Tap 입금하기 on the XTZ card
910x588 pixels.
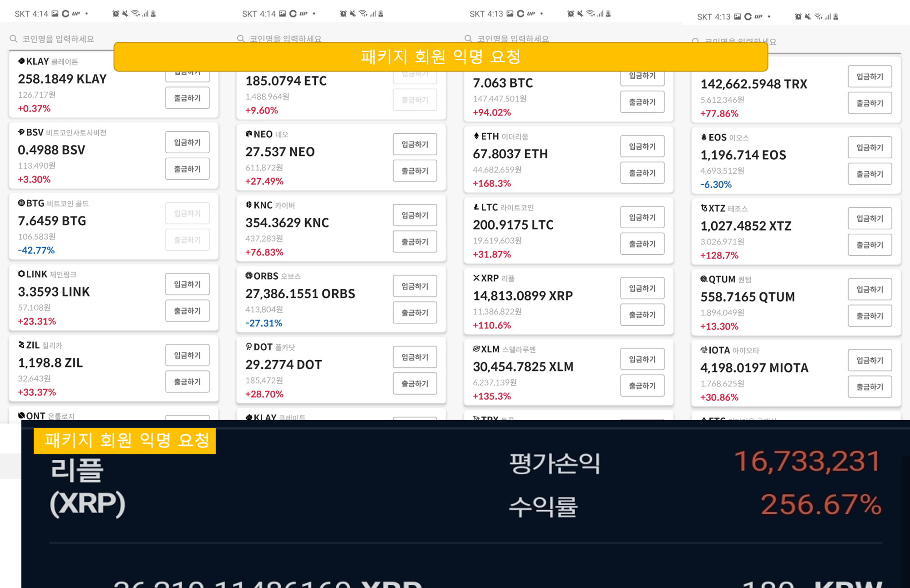click(870, 218)
